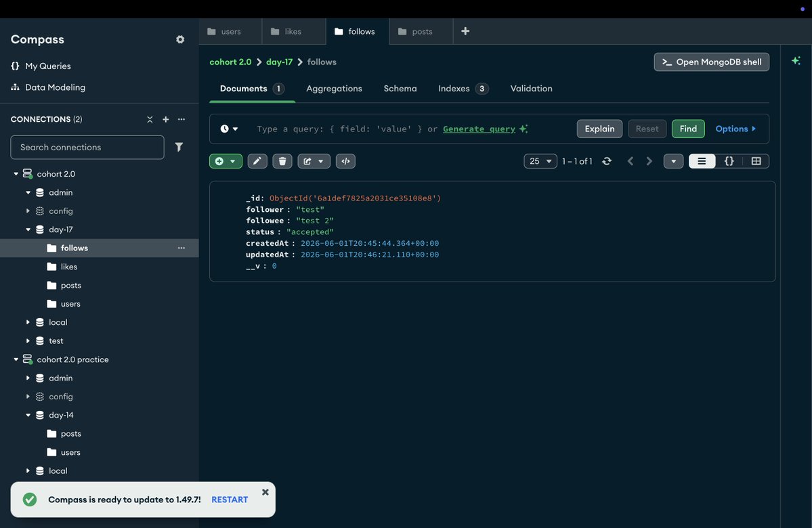Go to previous page arrow
Screen dimensions: 812x528
tap(631, 161)
